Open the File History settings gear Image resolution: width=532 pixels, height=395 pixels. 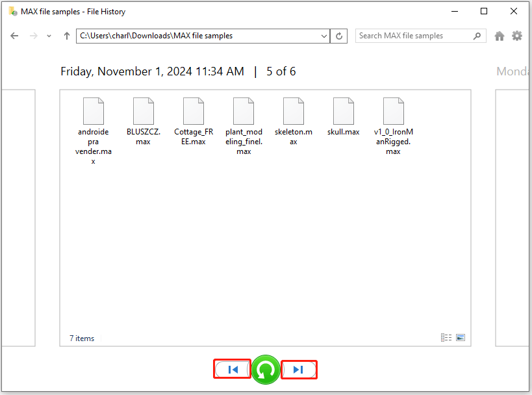tap(517, 36)
